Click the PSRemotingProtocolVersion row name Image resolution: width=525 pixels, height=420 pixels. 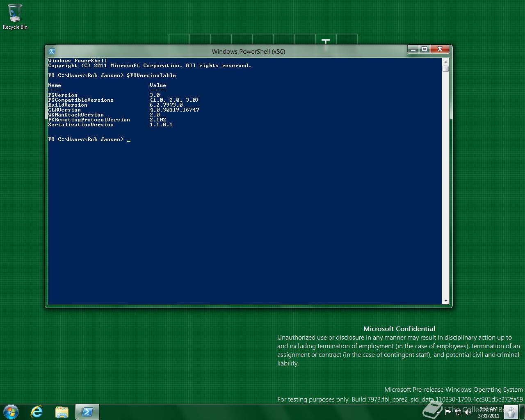point(89,120)
